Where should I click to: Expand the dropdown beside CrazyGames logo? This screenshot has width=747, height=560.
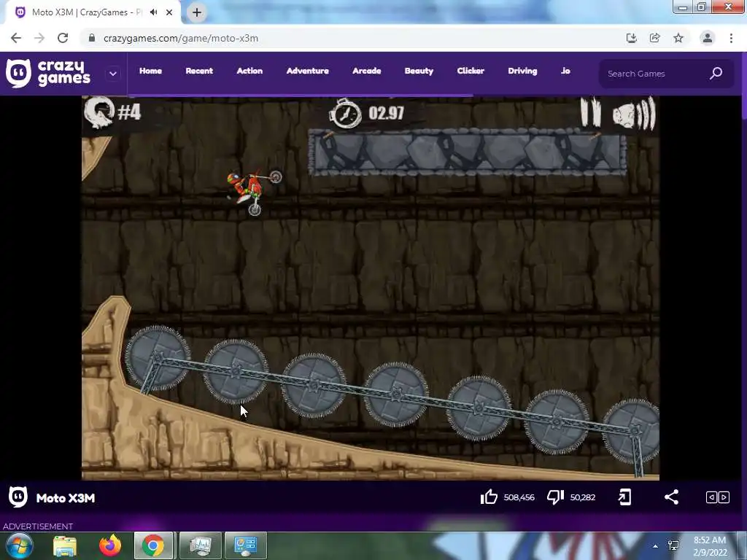pos(113,74)
